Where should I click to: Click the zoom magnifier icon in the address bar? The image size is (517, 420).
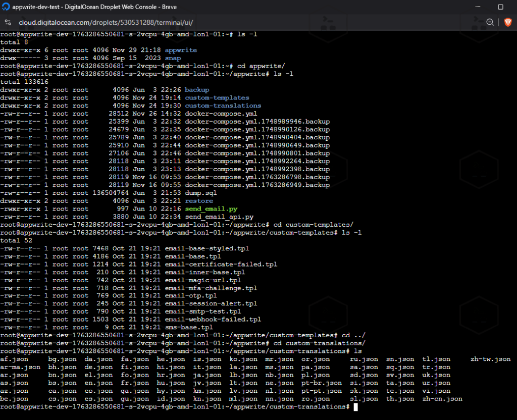pyautogui.click(x=490, y=22)
